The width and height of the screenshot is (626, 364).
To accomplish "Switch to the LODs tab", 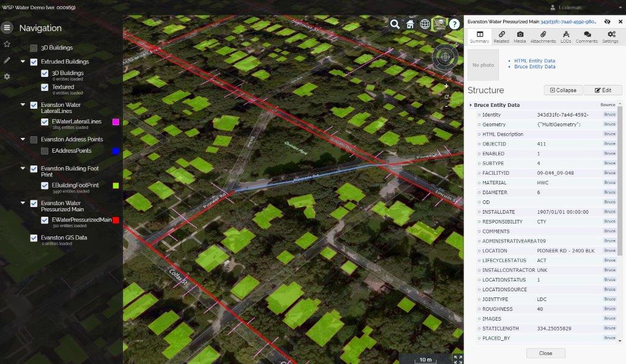I will click(x=565, y=35).
